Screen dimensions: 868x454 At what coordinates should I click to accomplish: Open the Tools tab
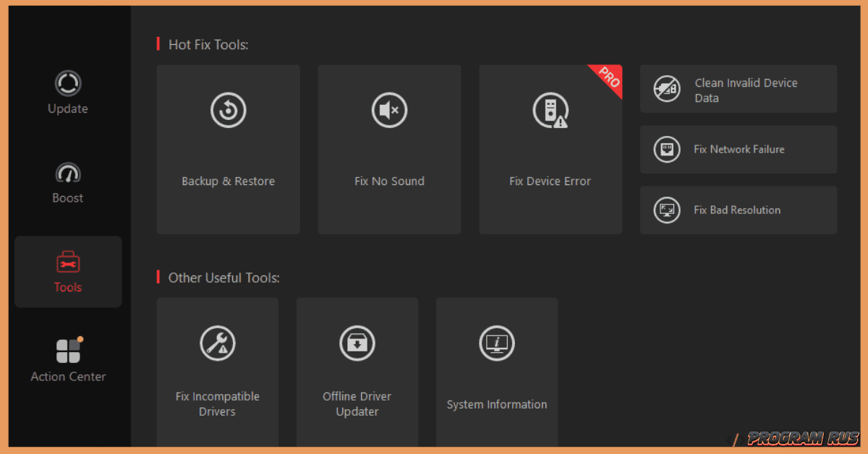(x=67, y=272)
